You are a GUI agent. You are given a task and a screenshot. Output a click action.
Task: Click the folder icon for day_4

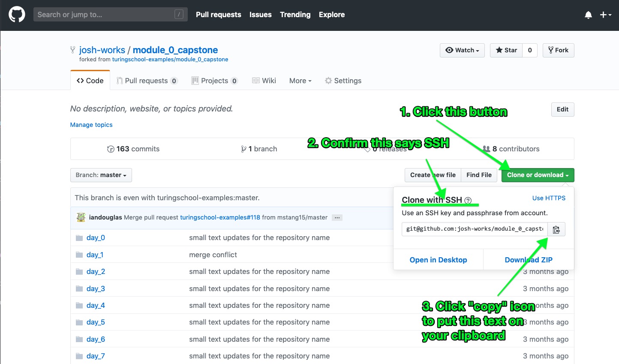79,306
